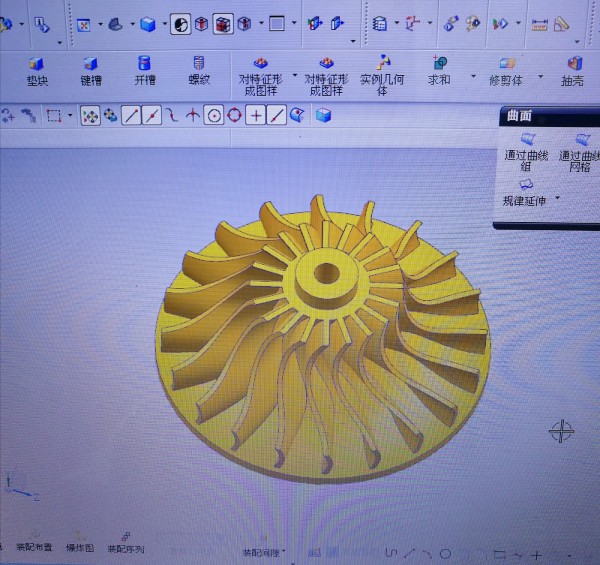Toggle the Control Point snap
The width and height of the screenshot is (600, 565).
click(173, 115)
